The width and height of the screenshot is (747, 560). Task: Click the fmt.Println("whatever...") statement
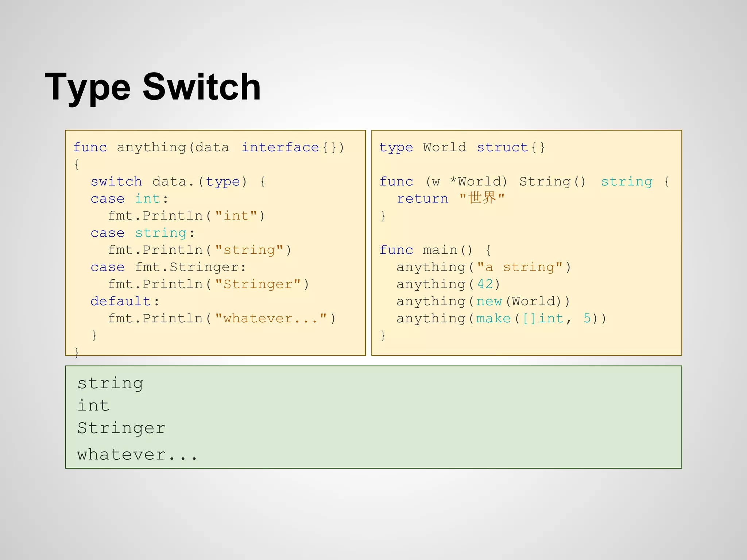222,319
